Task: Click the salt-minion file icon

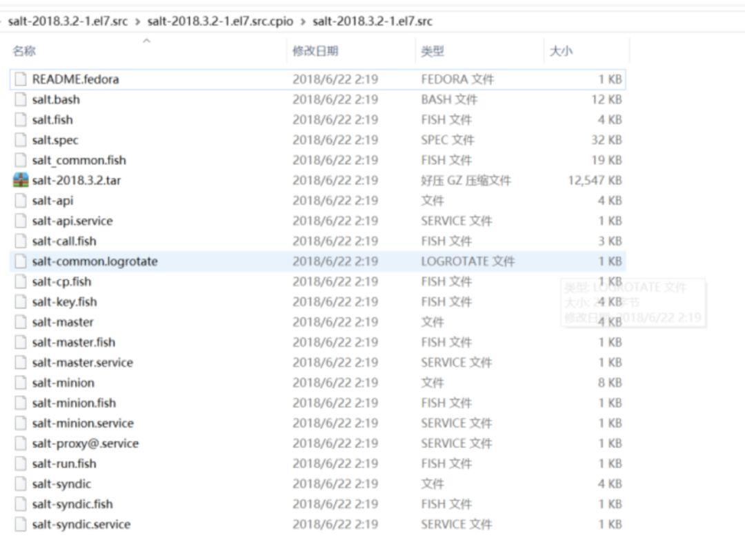Action: (x=21, y=383)
